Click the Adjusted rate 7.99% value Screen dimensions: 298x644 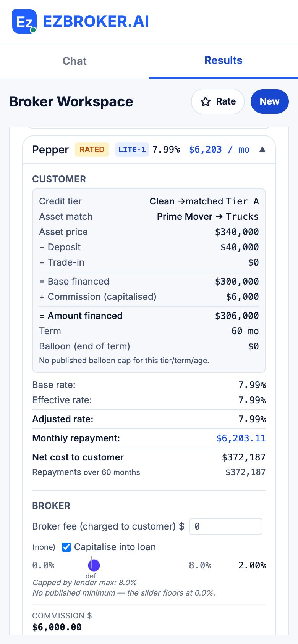click(252, 419)
